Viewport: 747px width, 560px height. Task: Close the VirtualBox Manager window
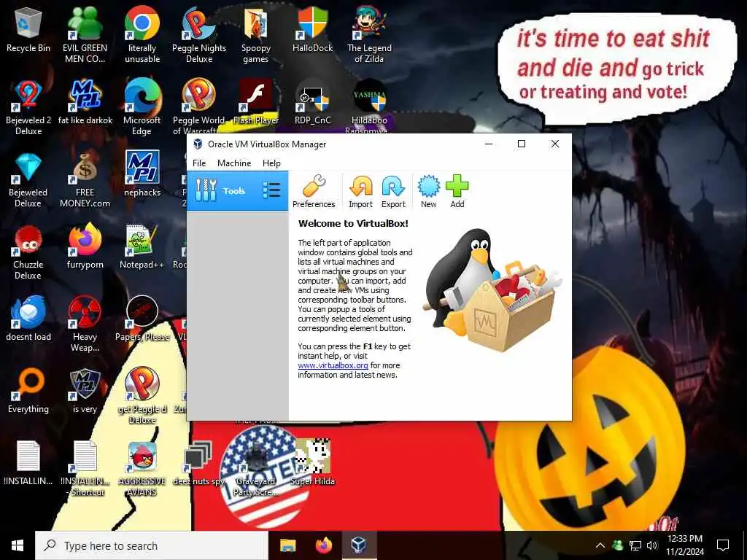click(x=555, y=144)
